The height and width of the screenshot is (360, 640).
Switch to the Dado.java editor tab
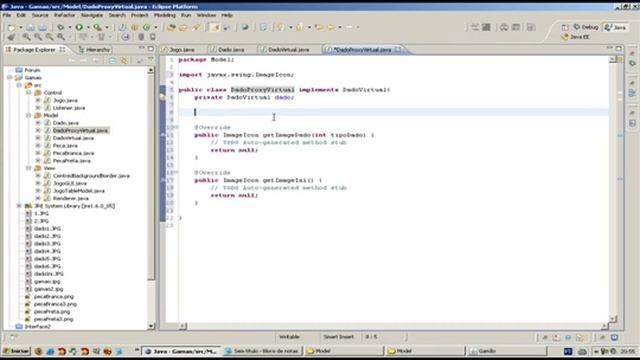click(x=231, y=49)
